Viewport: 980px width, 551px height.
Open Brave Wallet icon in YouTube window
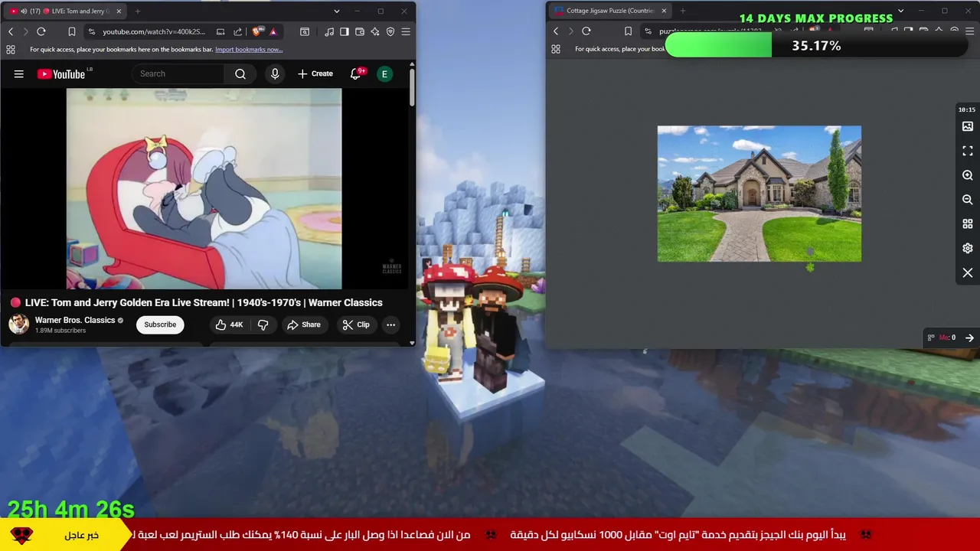pos(360,31)
